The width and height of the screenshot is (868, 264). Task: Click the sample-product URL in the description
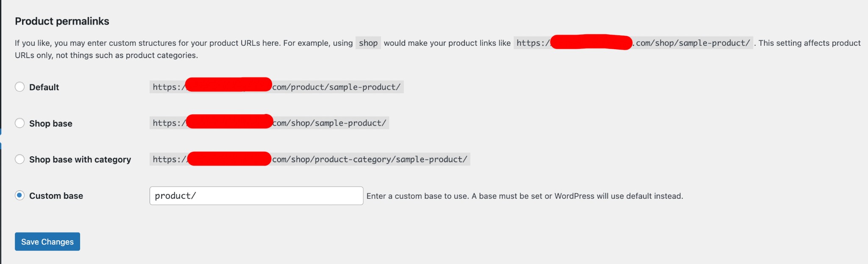[694, 43]
